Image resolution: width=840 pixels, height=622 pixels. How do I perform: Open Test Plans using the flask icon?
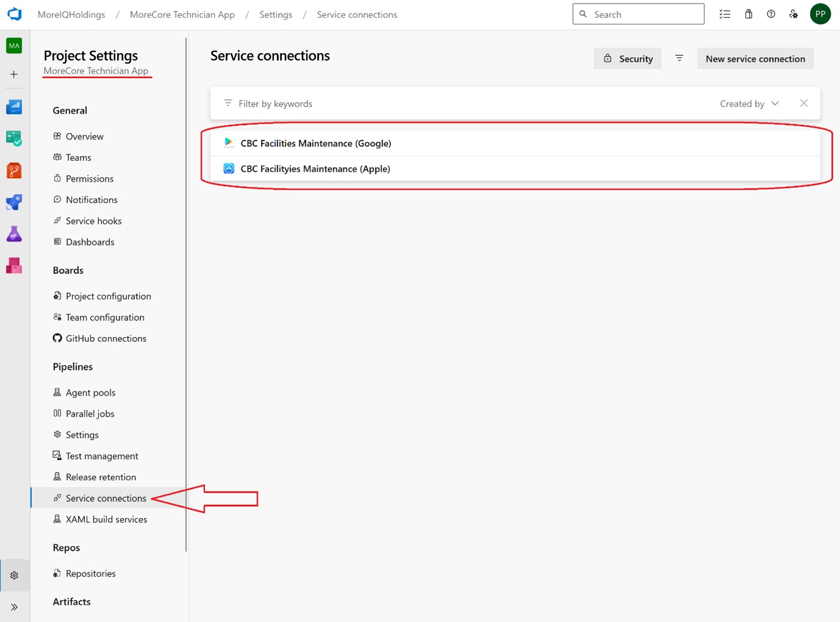(x=13, y=234)
